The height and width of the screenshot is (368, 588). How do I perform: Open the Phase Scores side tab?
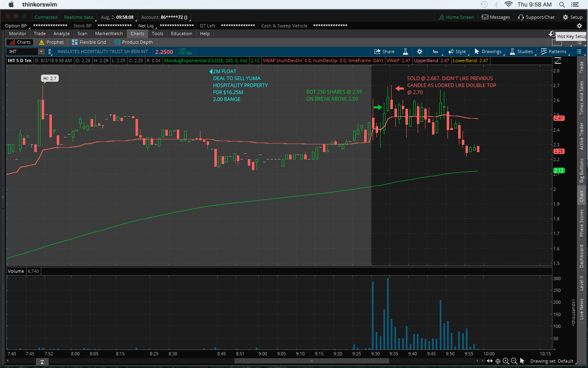pos(581,223)
